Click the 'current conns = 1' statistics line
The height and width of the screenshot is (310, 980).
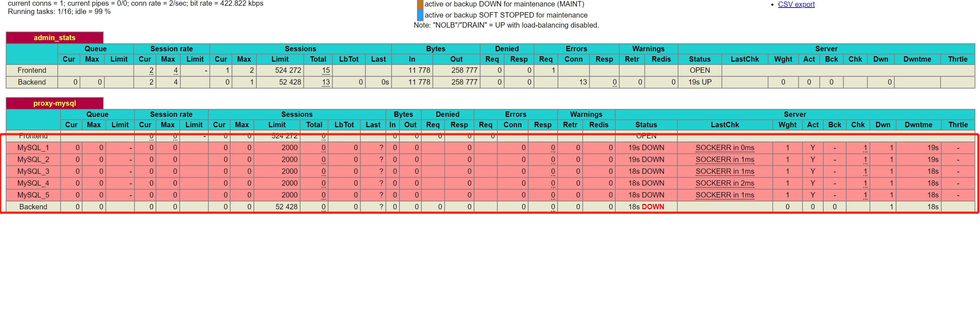[136, 4]
